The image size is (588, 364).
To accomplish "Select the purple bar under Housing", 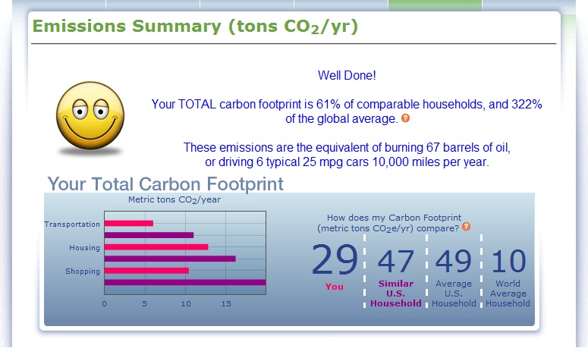I will click(x=170, y=259).
